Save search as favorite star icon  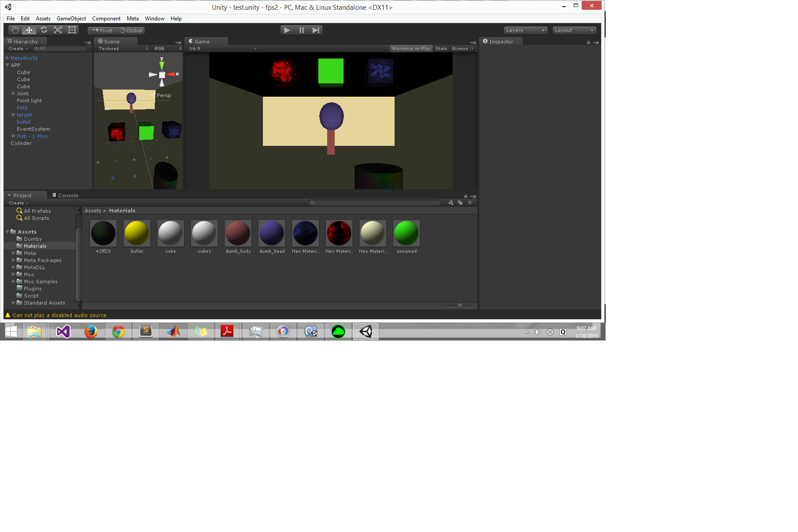[x=470, y=203]
